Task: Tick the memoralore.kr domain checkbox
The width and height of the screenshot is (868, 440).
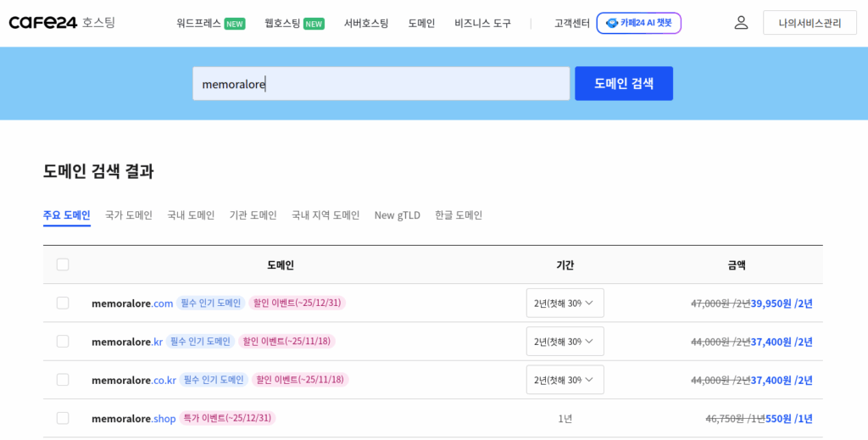Action: coord(63,341)
